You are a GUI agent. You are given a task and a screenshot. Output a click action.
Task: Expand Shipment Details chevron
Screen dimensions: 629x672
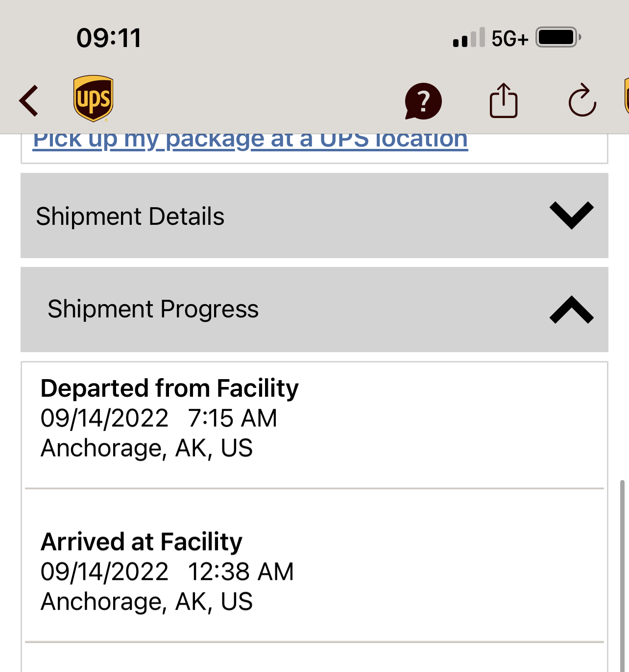[x=571, y=216]
